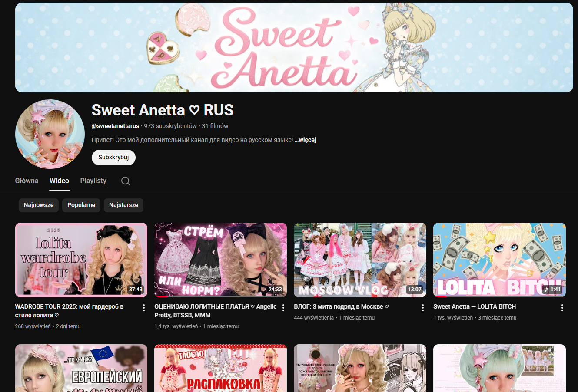Open options menu for LOLITA BITCH video
This screenshot has width=578, height=392.
[x=562, y=308]
